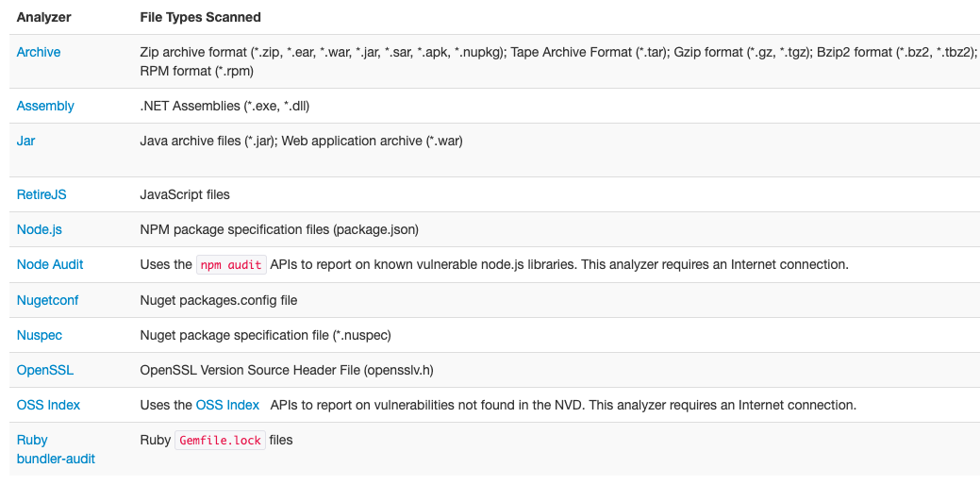The image size is (980, 485).
Task: Click OSS Index link inside the description sentence
Action: (227, 405)
